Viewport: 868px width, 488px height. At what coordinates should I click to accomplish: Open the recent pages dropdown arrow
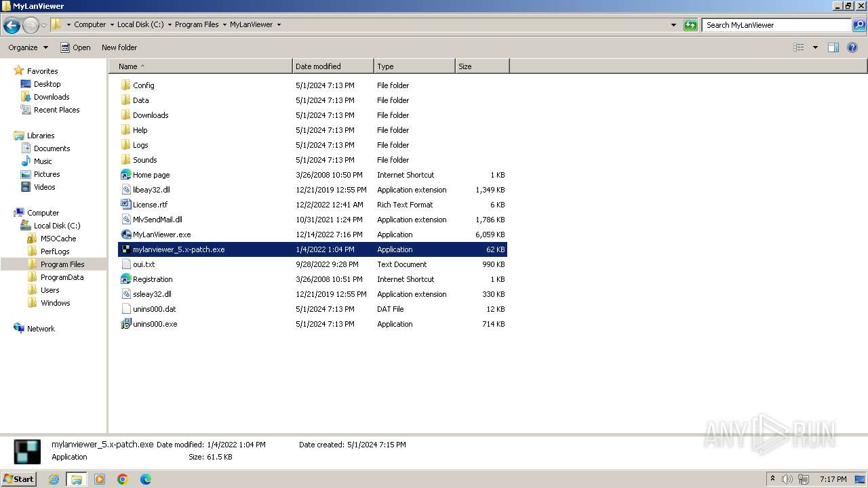(44, 25)
